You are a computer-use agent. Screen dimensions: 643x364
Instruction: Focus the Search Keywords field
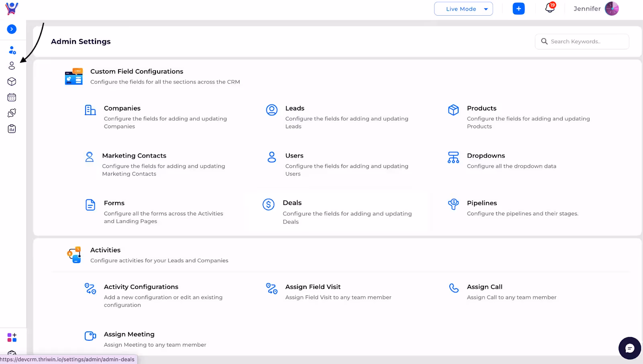coord(582,41)
